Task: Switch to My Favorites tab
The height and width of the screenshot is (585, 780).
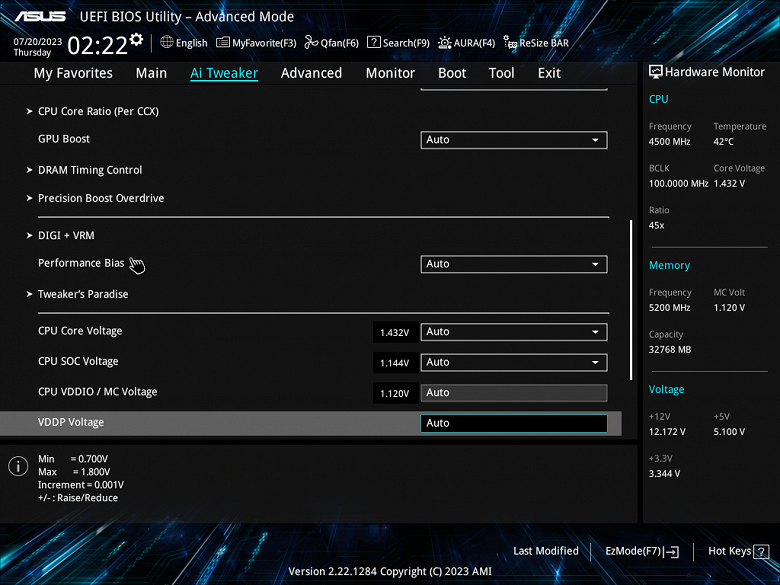Action: pos(73,73)
